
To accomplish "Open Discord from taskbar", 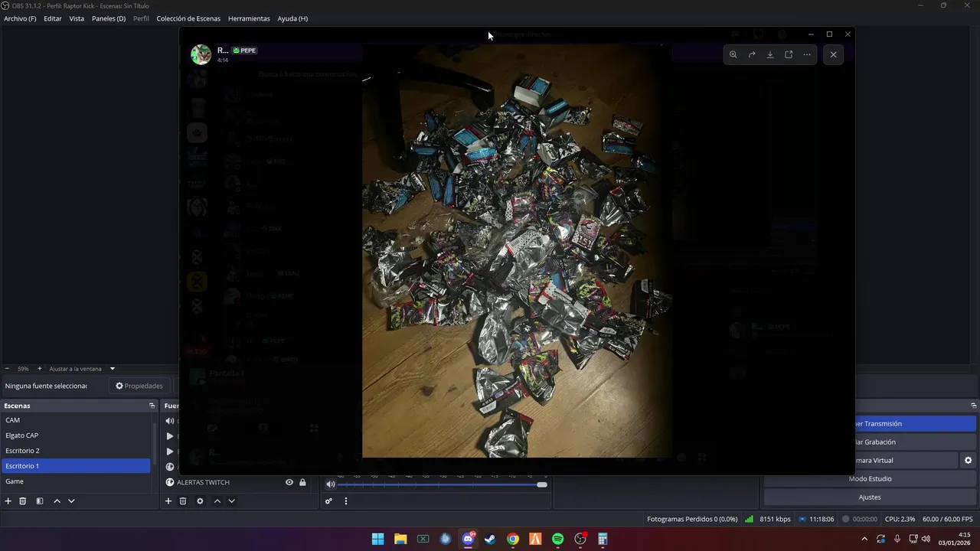I will point(468,539).
